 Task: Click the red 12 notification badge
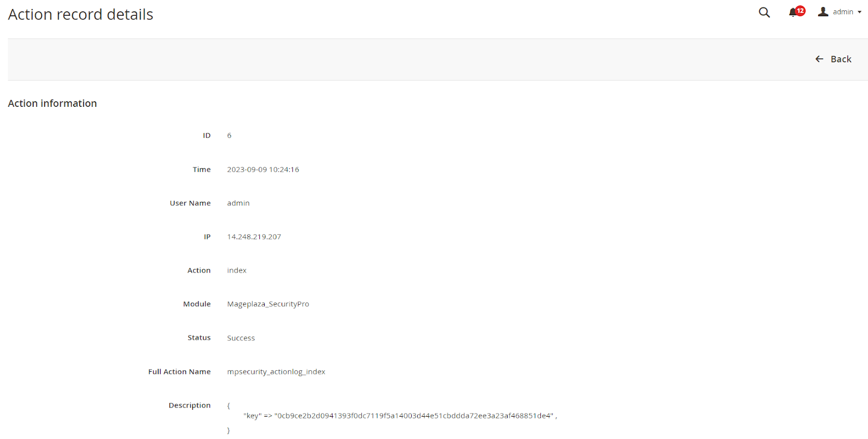(x=800, y=11)
